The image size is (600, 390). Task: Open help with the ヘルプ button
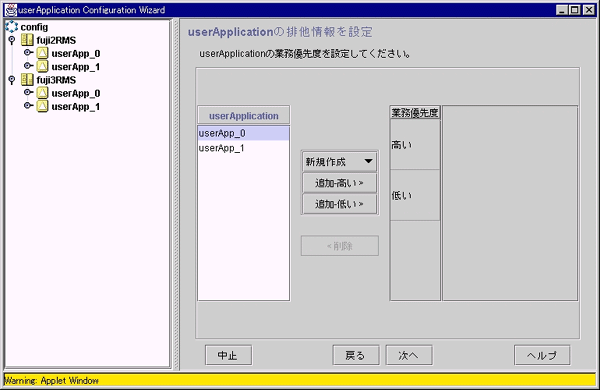pos(542,355)
